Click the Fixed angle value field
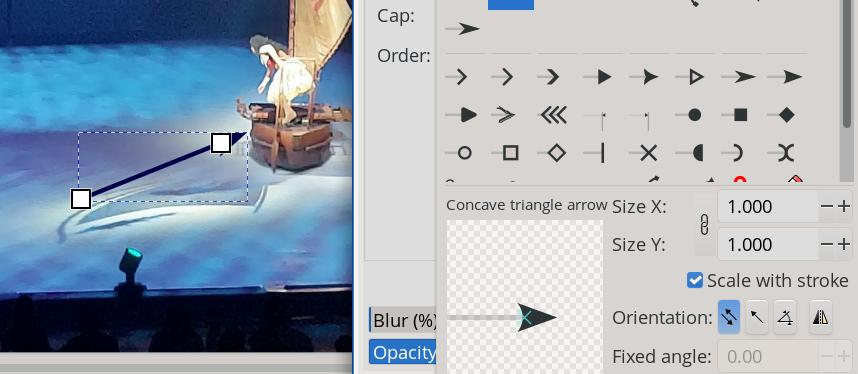 click(768, 357)
